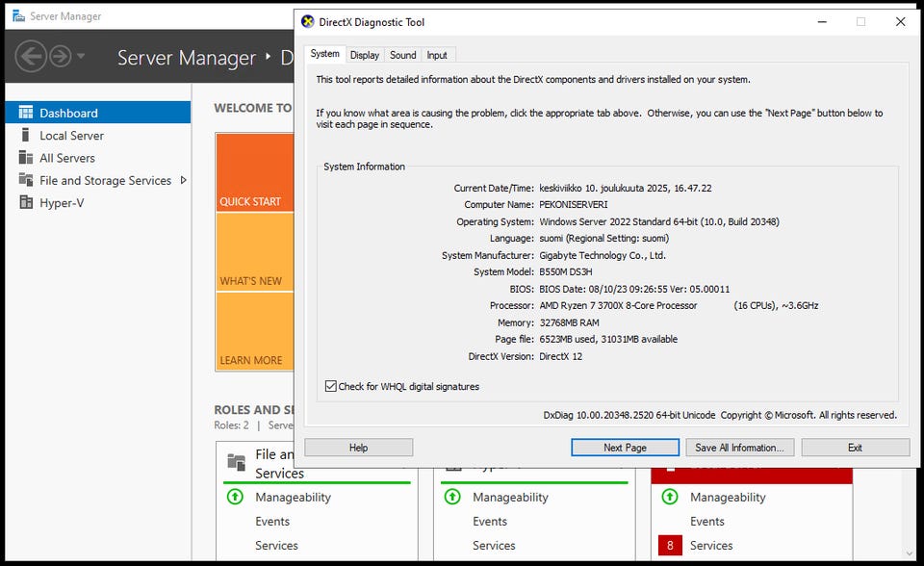924x566 pixels.
Task: Switch to the System tab
Action: point(324,54)
